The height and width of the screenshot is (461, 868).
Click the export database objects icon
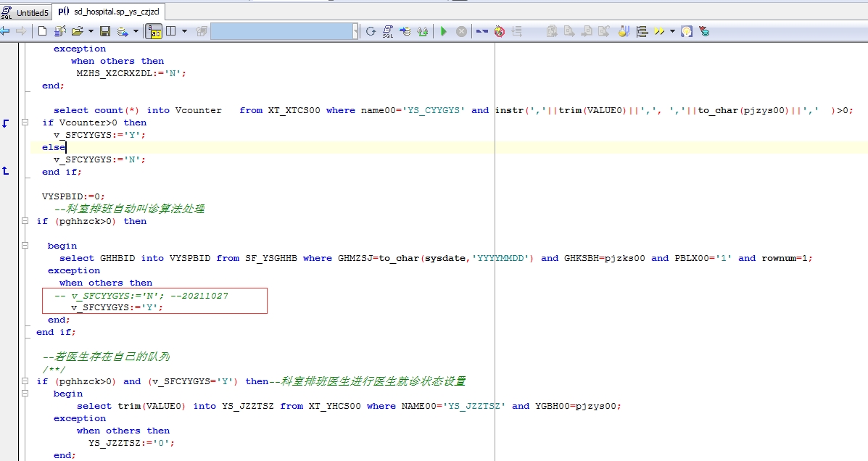[x=123, y=32]
